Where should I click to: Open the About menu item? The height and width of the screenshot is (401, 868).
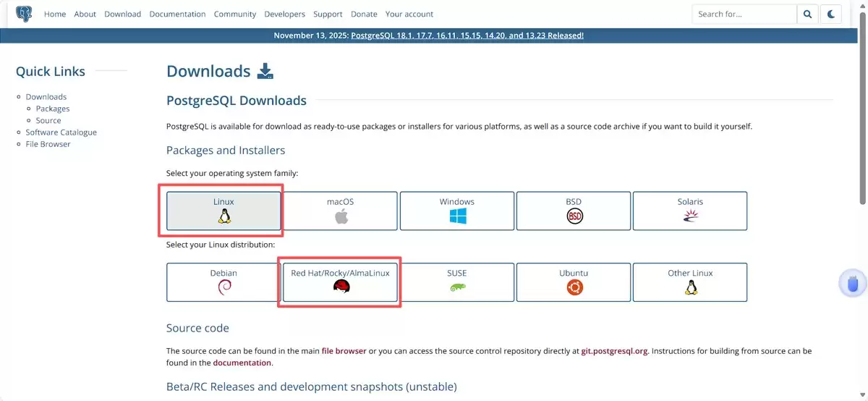pos(85,14)
